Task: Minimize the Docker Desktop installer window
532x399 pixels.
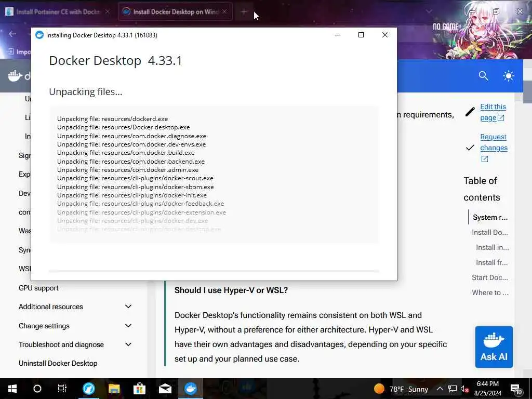Action: pyautogui.click(x=338, y=35)
